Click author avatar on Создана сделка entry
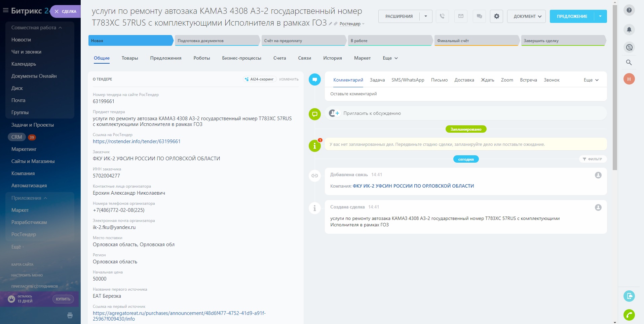The height and width of the screenshot is (324, 644). (598, 207)
